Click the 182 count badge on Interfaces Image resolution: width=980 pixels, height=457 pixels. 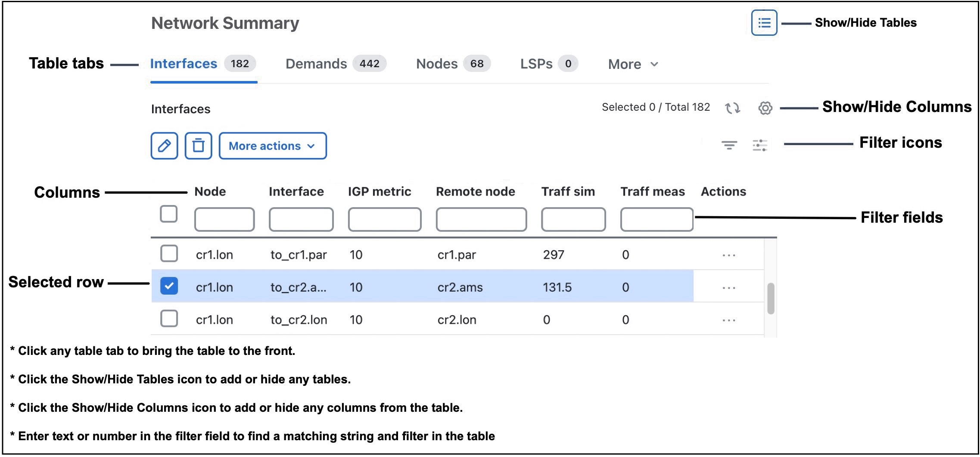pos(240,64)
